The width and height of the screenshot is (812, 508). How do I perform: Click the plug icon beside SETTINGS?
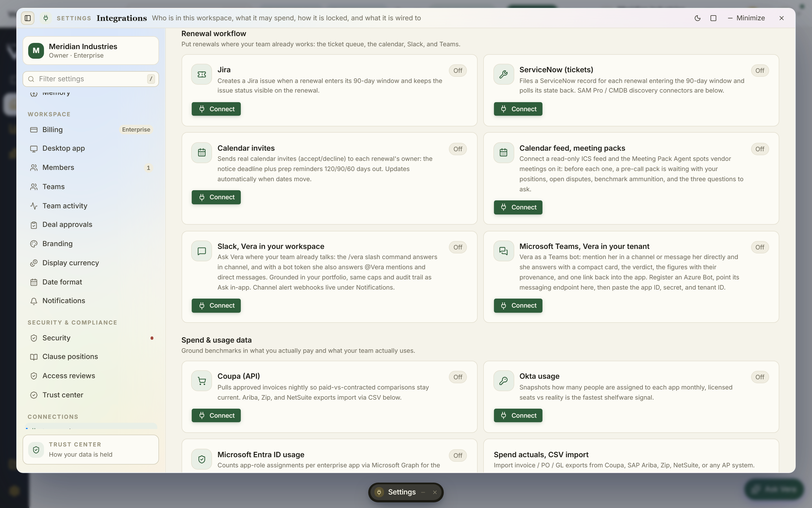46,18
